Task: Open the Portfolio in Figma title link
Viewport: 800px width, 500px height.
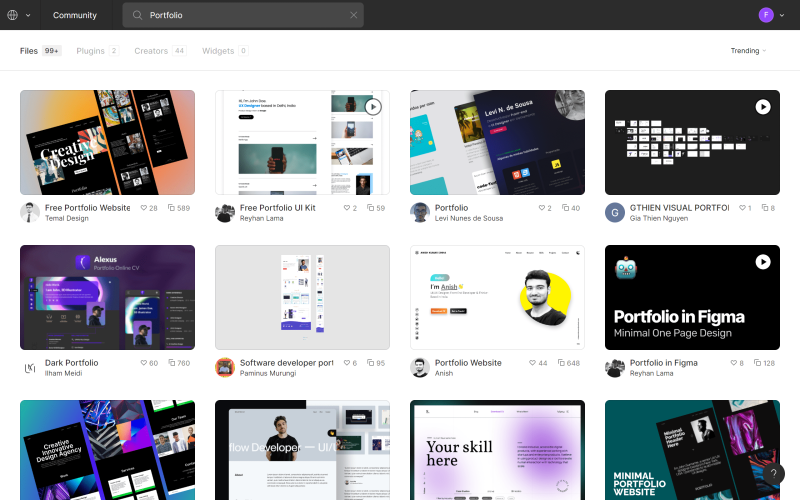Action: pyautogui.click(x=663, y=363)
